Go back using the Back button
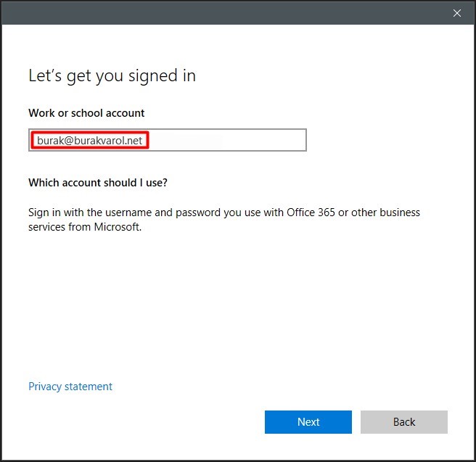The width and height of the screenshot is (476, 462). point(404,422)
